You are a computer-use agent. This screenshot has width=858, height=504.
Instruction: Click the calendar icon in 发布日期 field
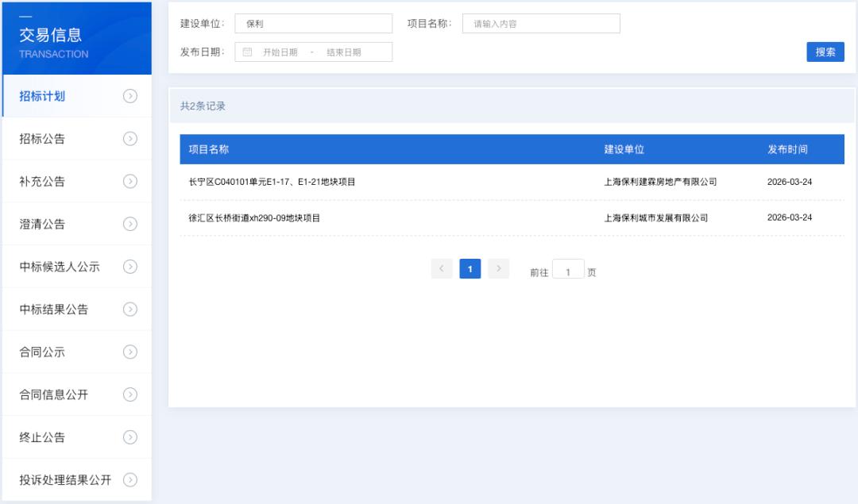[247, 52]
